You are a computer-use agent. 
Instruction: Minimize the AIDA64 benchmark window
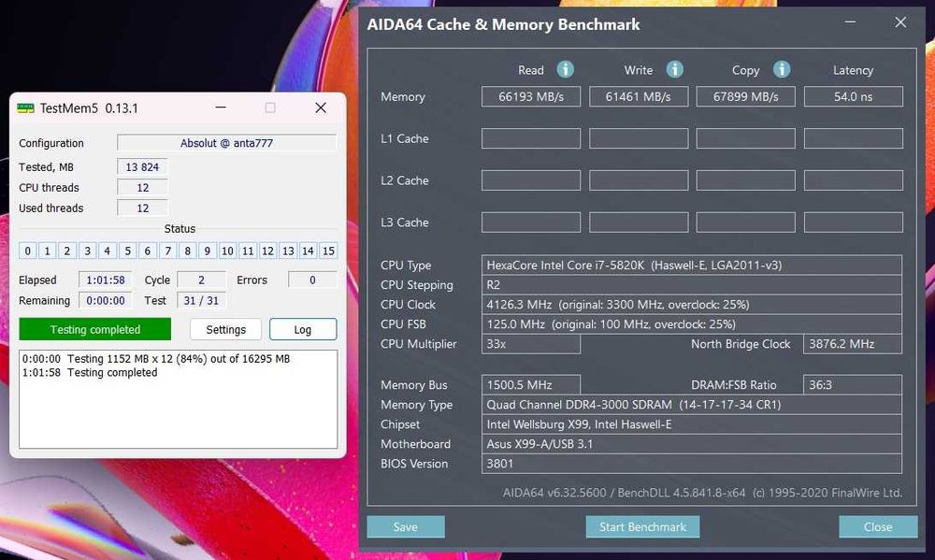point(850,22)
